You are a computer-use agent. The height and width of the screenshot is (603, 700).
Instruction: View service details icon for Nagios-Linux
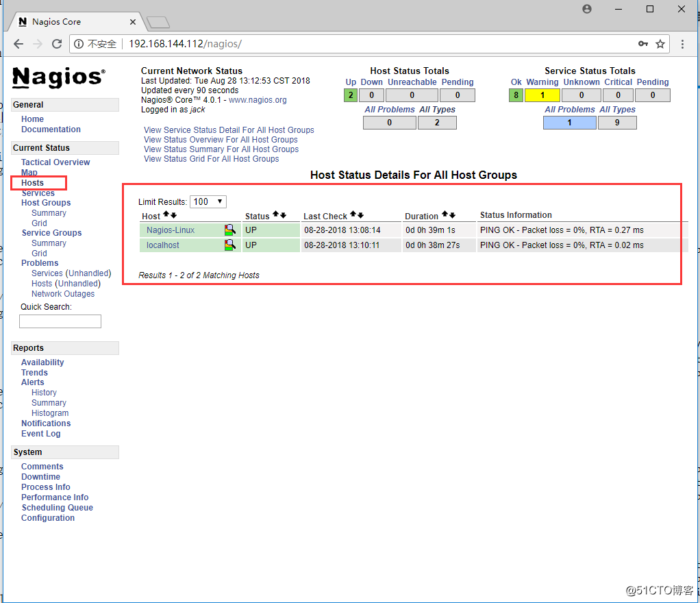point(229,230)
